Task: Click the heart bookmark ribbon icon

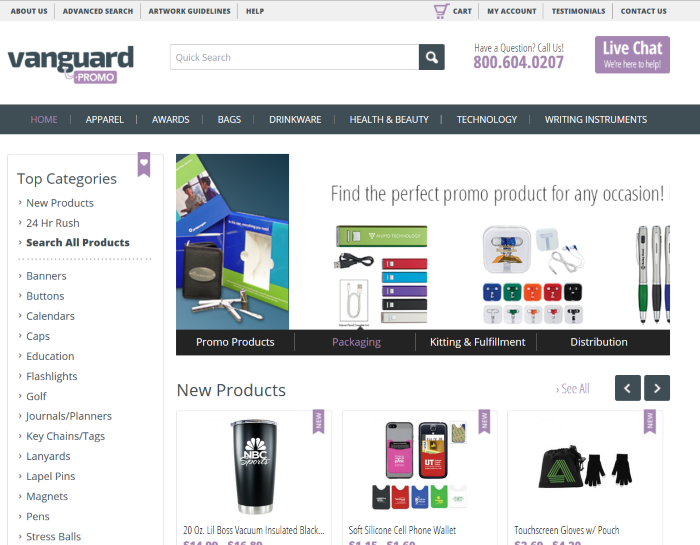Action: coord(144,164)
